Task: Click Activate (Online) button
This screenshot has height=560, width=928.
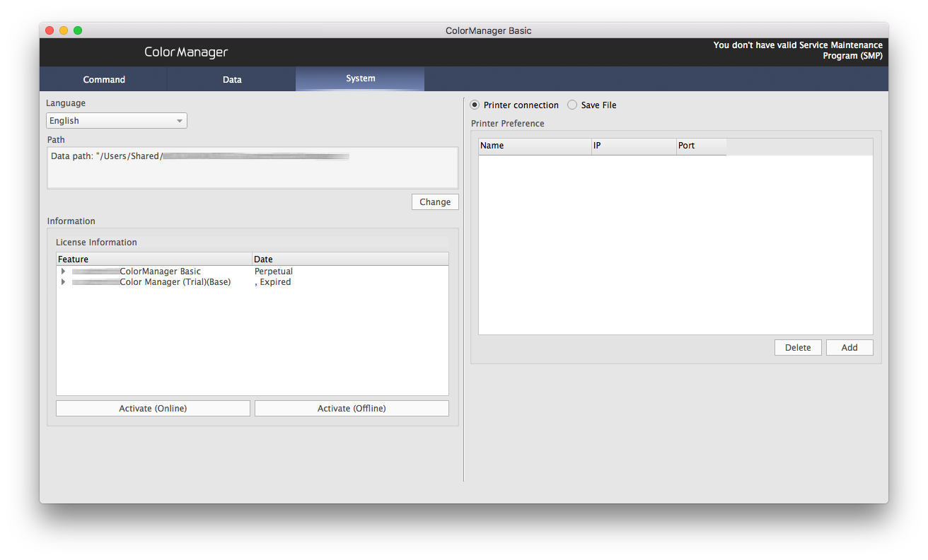Action: tap(153, 408)
